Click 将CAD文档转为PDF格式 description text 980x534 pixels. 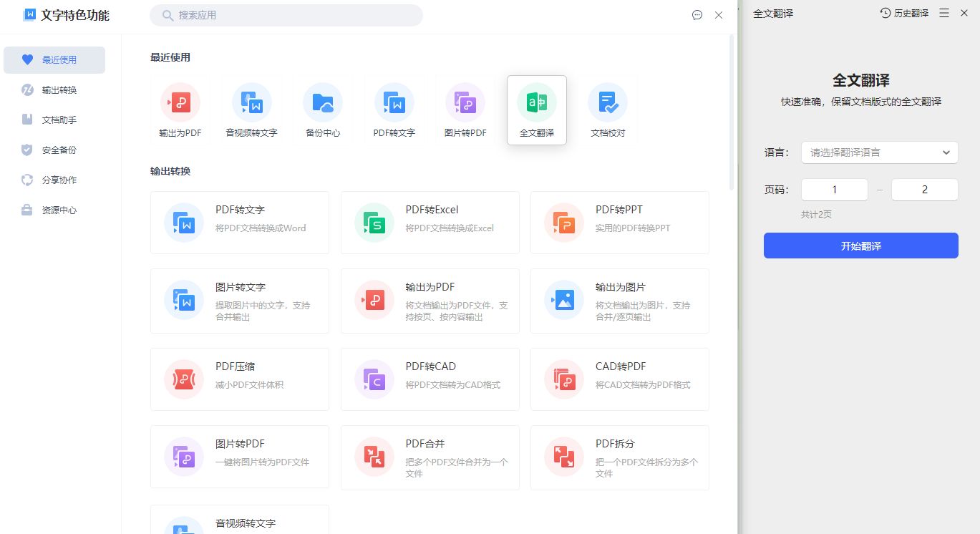tap(643, 385)
